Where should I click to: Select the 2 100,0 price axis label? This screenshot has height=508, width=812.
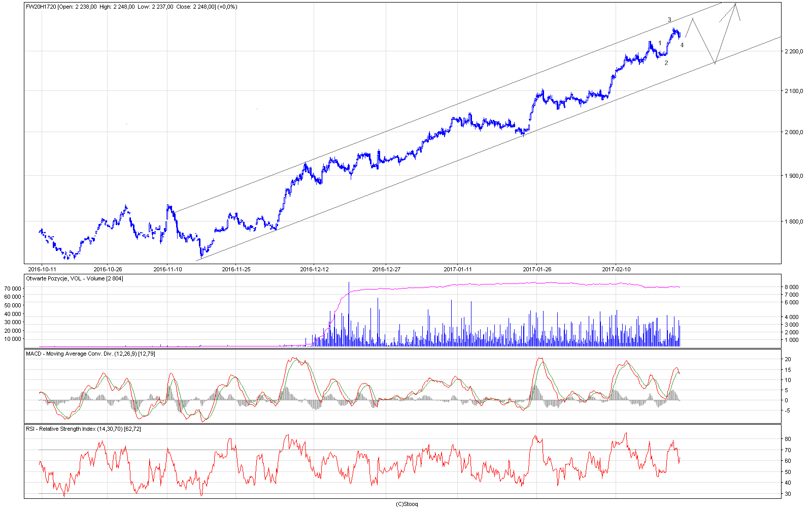pos(793,91)
